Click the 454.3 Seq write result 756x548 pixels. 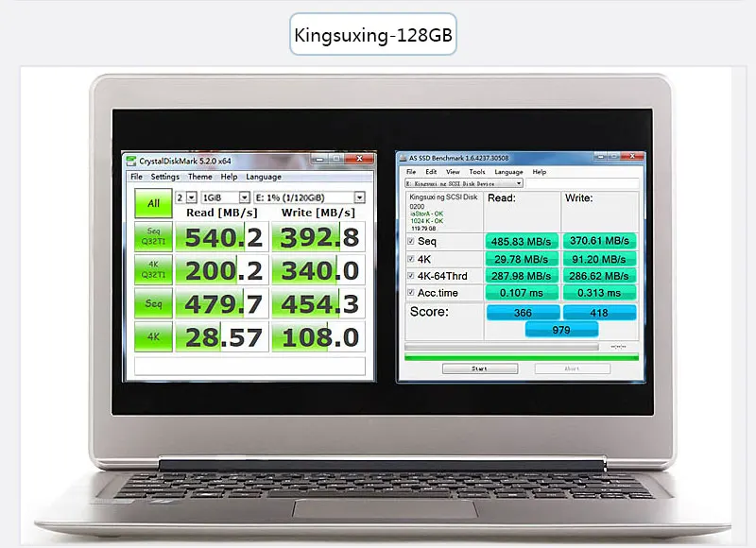pyautogui.click(x=318, y=303)
